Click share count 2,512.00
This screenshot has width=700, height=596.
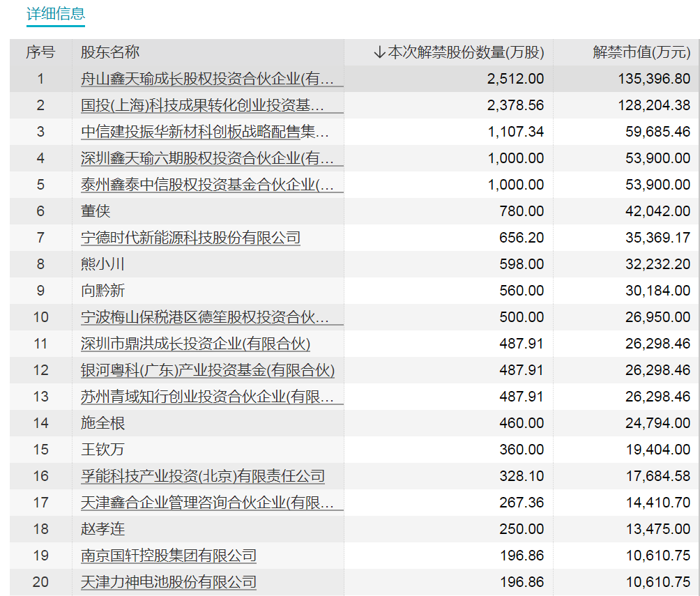516,79
